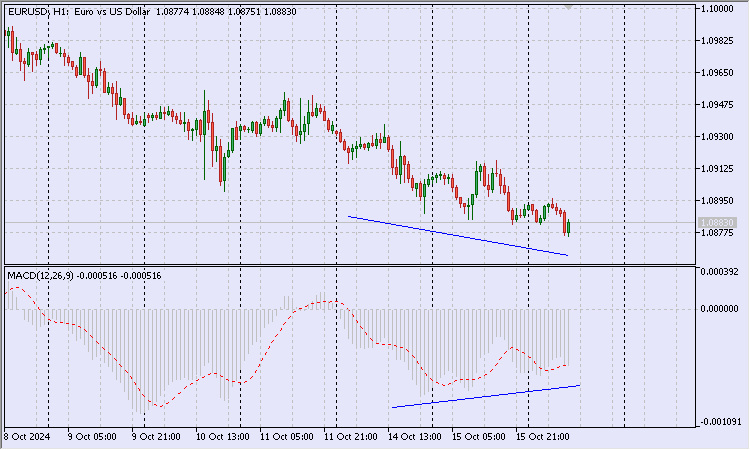Image resolution: width=750 pixels, height=450 pixels.
Task: Select the blue trendline on price chart
Action: tap(458, 236)
